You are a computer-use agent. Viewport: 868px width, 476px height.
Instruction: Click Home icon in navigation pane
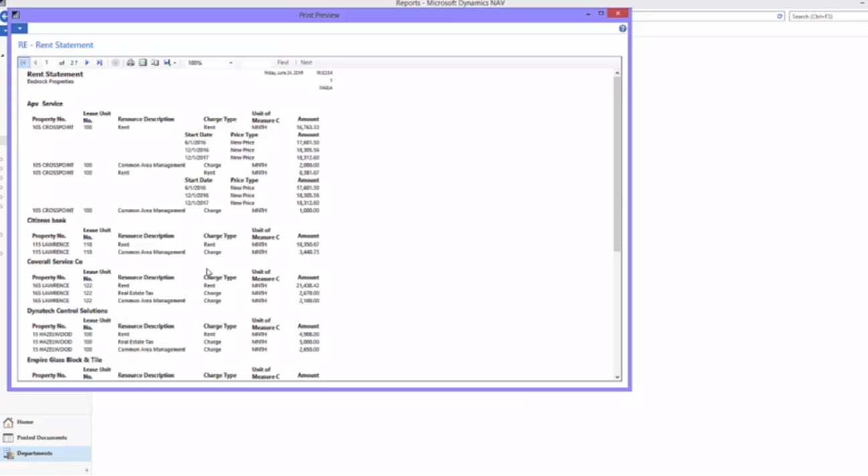point(8,422)
